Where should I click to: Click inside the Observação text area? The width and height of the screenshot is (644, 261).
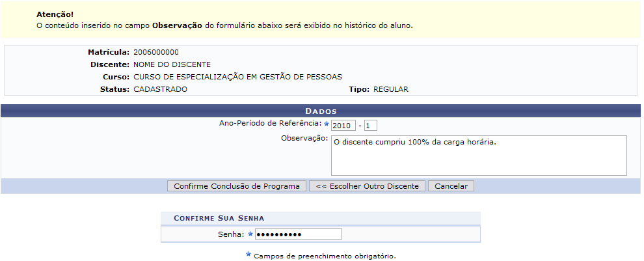[478, 156]
